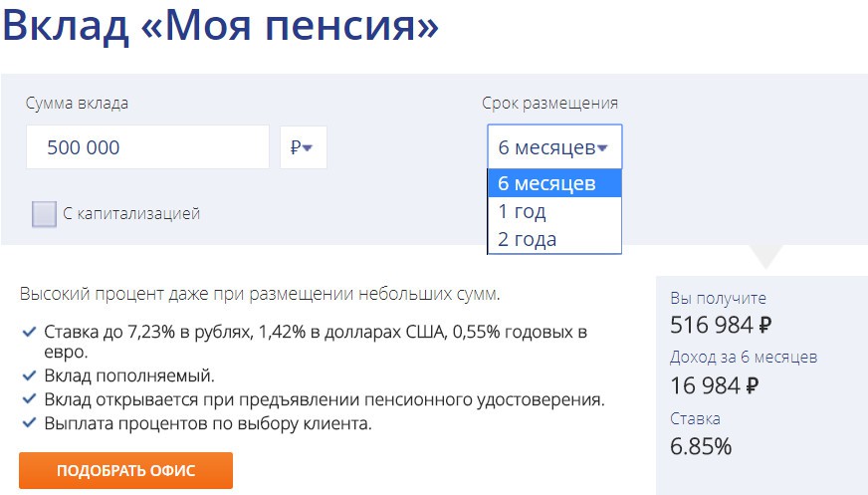The width and height of the screenshot is (868, 495).
Task: Click the 16 984 ₽ six-month income value
Action: (715, 385)
